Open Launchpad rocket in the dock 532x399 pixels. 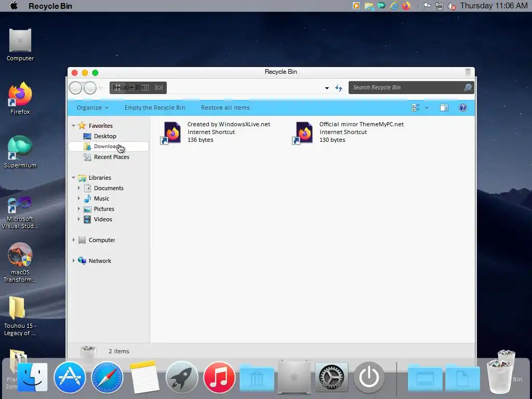(181, 377)
